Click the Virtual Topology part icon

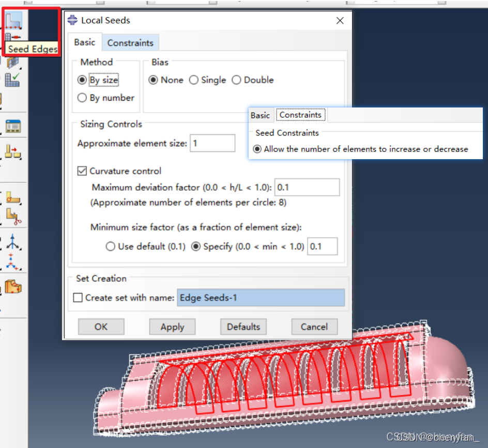[12, 286]
